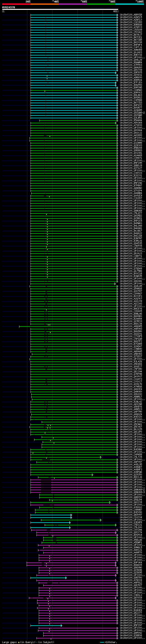Select the UniRef100_Q69YM7 label
Screen dimensions: 146x644
point(131,515)
